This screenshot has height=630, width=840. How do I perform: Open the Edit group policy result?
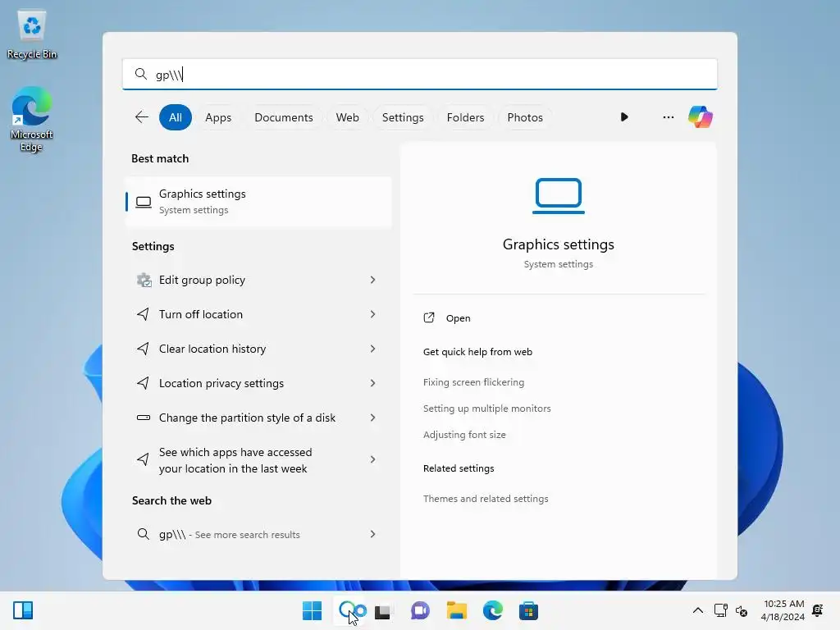(258, 280)
